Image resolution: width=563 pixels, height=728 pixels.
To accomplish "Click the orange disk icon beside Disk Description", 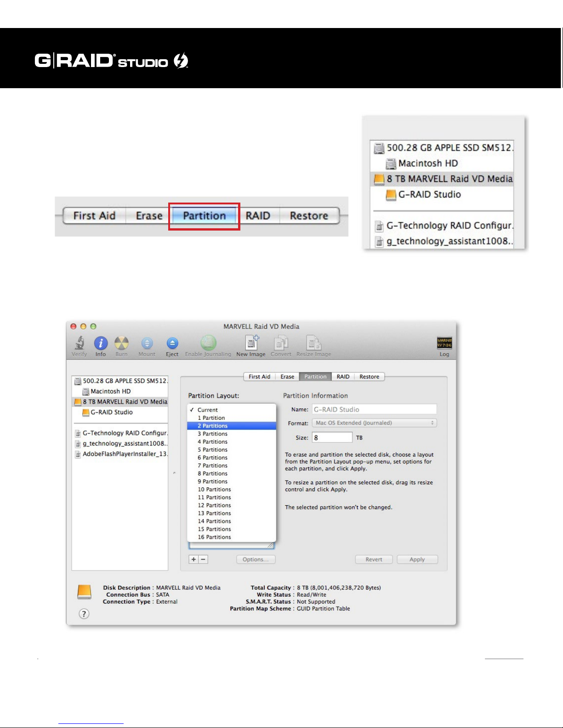I will (84, 592).
